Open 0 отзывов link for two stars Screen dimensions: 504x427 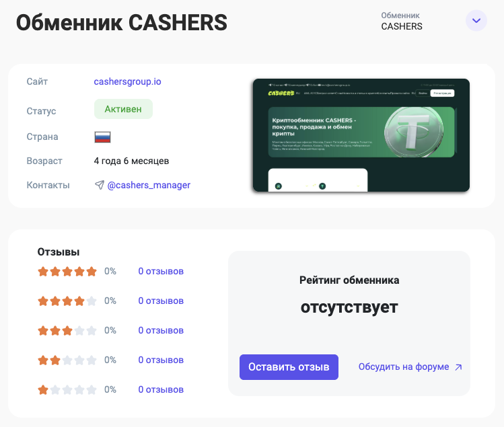(161, 360)
